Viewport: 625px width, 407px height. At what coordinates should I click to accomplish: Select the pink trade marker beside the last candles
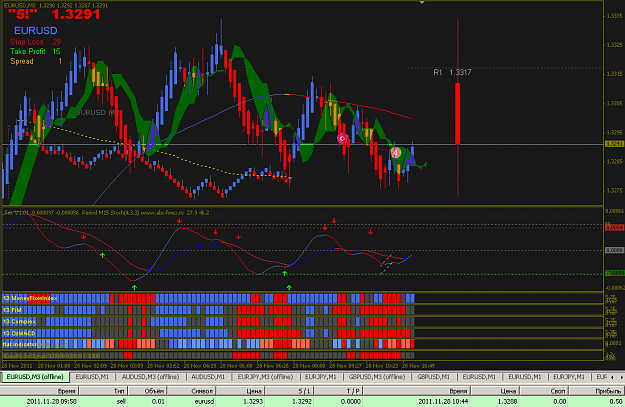395,153
